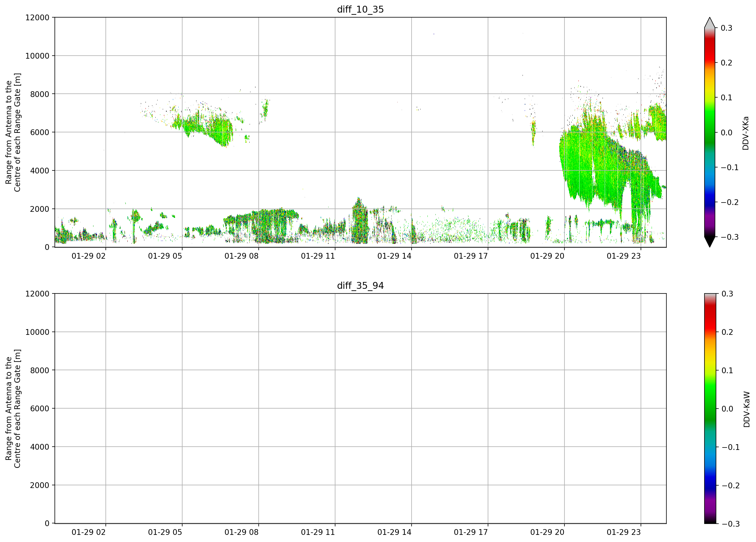Click the "12000" y-tick of the diff_10_35 plot

click(x=37, y=18)
